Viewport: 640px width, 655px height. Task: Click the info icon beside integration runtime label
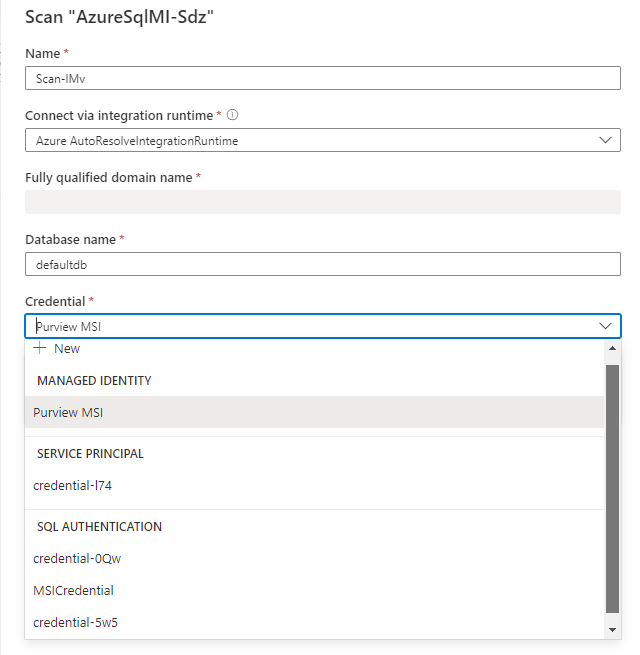click(232, 115)
